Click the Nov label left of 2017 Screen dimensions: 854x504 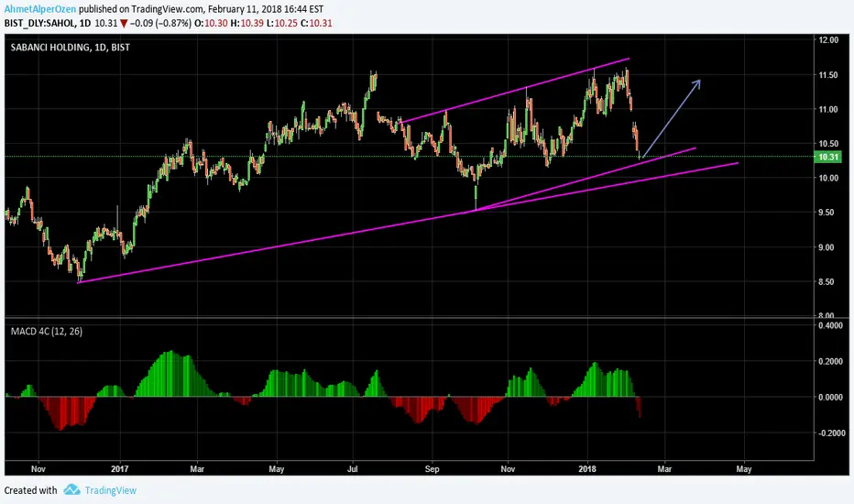pos(38,468)
